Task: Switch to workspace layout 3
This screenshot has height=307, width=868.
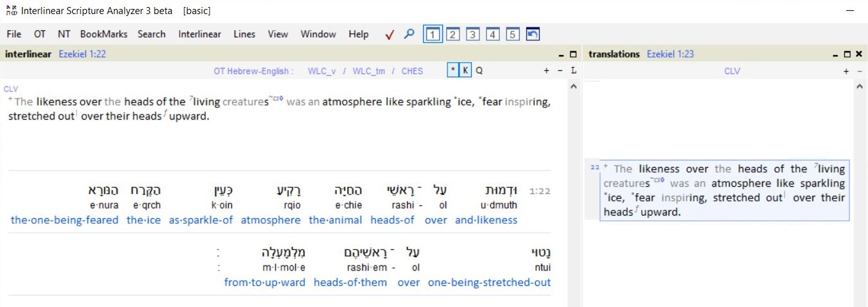Action: pyautogui.click(x=472, y=35)
